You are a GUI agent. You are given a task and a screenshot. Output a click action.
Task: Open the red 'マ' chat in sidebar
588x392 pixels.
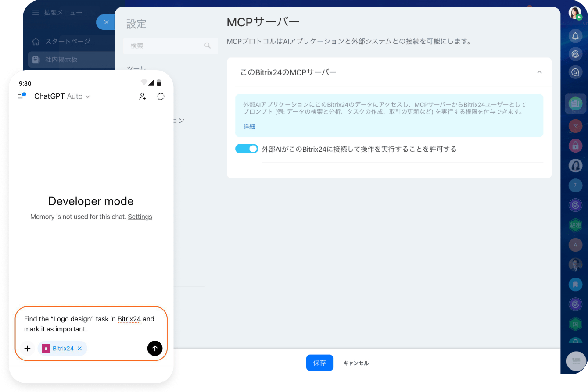click(x=575, y=126)
